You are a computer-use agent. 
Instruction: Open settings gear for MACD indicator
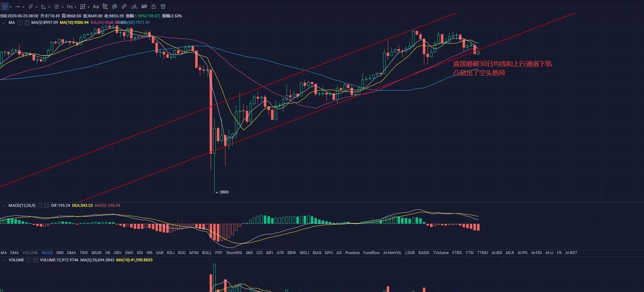click(x=40, y=205)
